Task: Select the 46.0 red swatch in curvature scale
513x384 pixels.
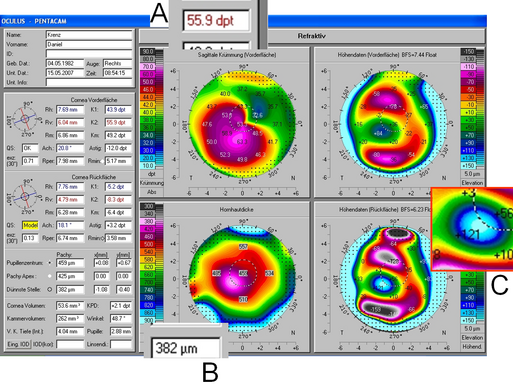Action: (148, 89)
